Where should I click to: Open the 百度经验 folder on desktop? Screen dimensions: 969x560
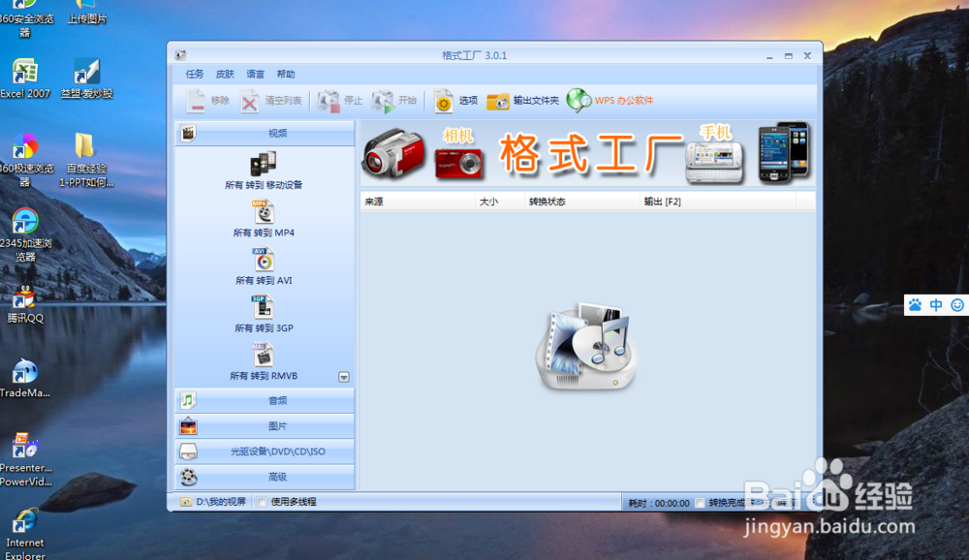[x=86, y=161]
